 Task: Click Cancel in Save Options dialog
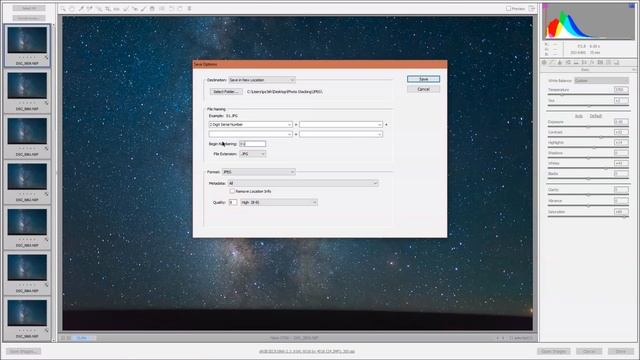tap(423, 89)
